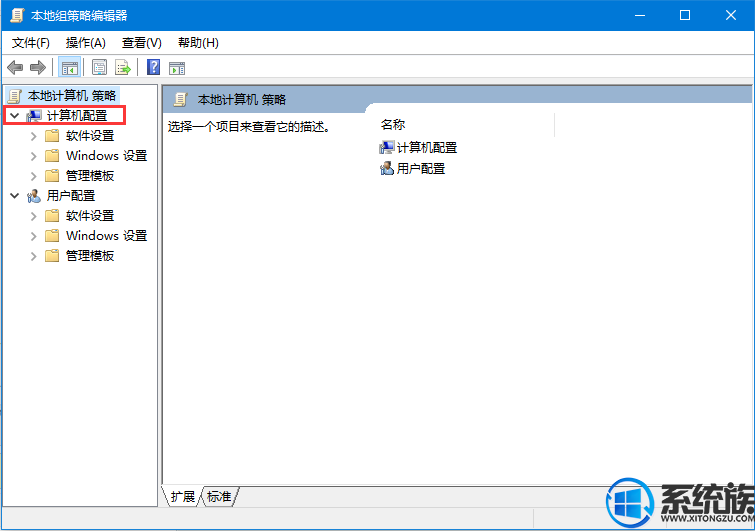
Task: Click folder icon of Windows 设置 under 用户配置
Action: [52, 235]
